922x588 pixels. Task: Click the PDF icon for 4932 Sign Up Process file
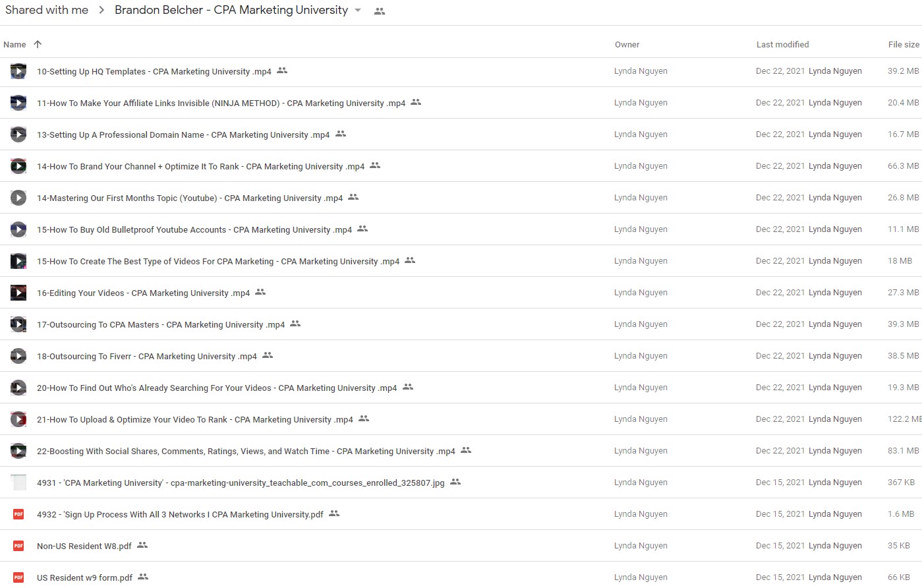[x=18, y=514]
